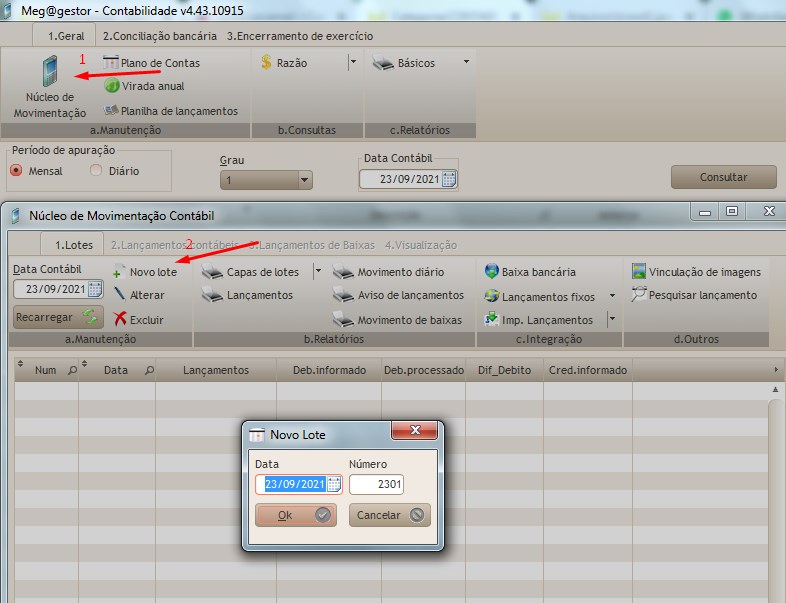Screen dimensions: 786x603
Task: Open Núcleo de Movimentação icon
Action: click(49, 73)
